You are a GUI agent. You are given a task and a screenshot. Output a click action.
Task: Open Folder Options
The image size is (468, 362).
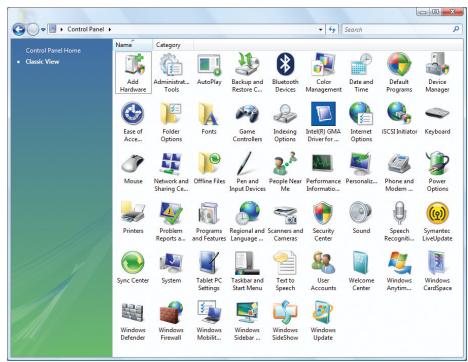point(171,123)
